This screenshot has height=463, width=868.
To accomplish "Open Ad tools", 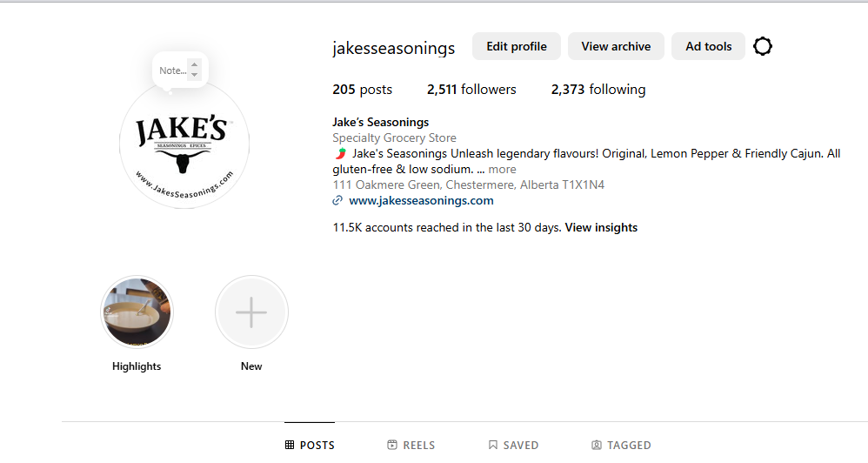I will (708, 46).
